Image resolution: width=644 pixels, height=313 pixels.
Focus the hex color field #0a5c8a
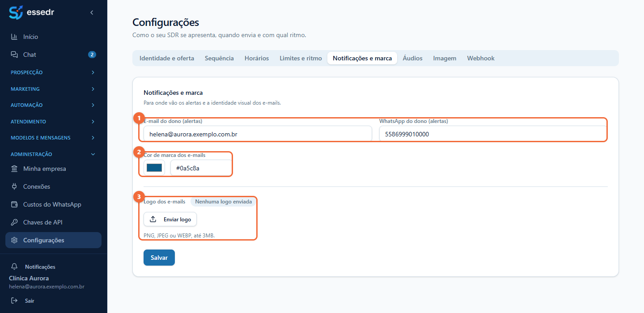pyautogui.click(x=201, y=168)
